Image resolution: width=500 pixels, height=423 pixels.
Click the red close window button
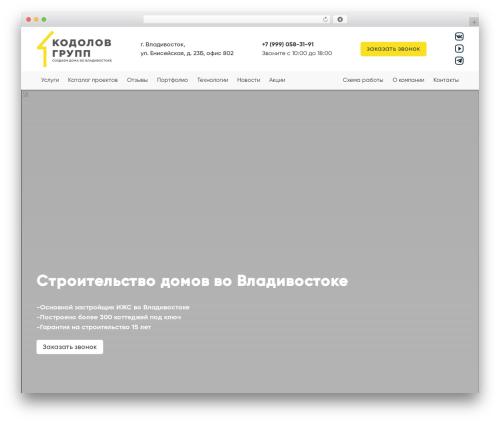coord(29,19)
